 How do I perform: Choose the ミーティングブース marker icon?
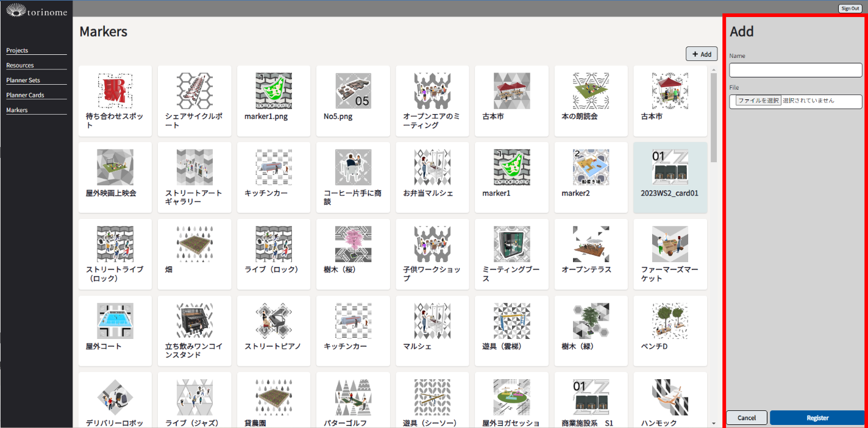pyautogui.click(x=511, y=244)
